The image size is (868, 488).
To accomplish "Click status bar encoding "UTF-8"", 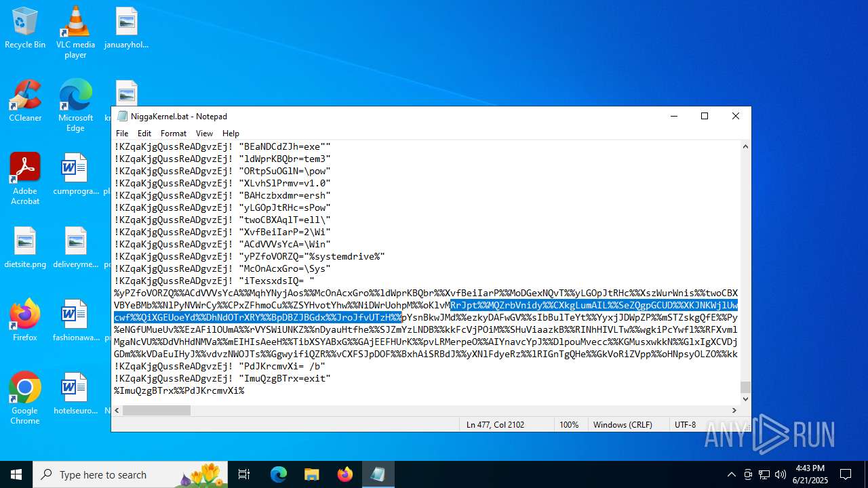I will (x=685, y=424).
